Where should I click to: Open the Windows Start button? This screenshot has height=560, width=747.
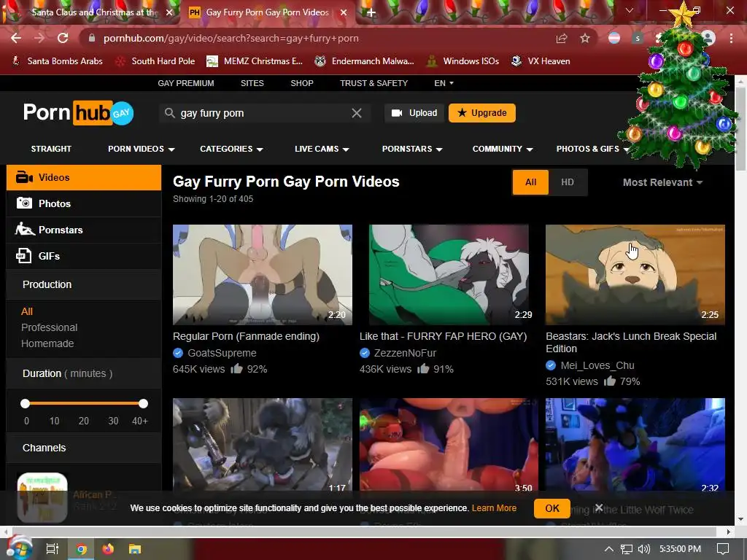tap(18, 548)
